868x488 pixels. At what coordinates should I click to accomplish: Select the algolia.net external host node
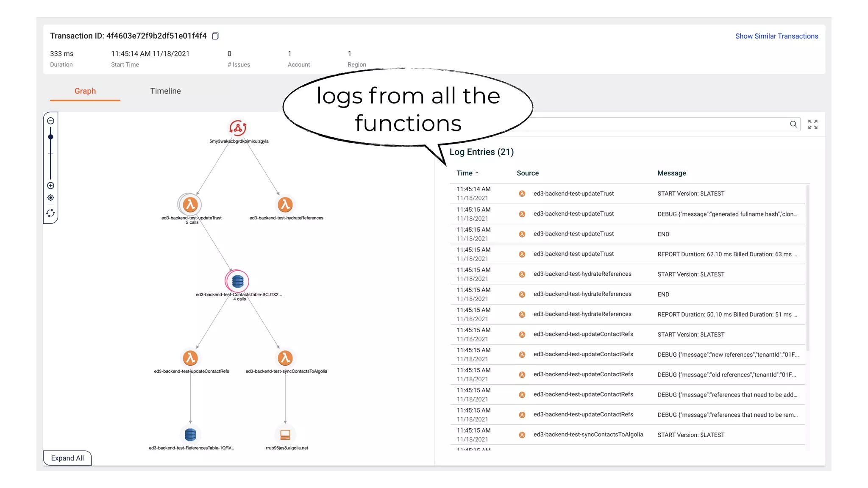[285, 435]
